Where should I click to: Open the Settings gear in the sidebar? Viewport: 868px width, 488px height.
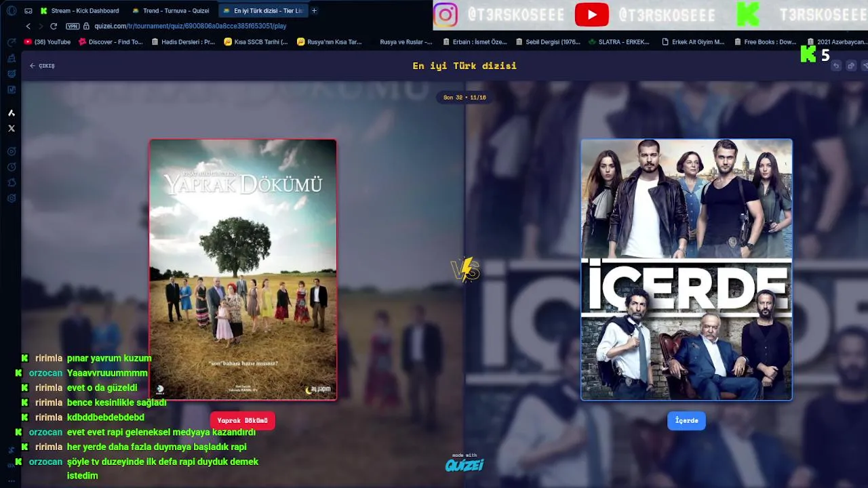12,199
